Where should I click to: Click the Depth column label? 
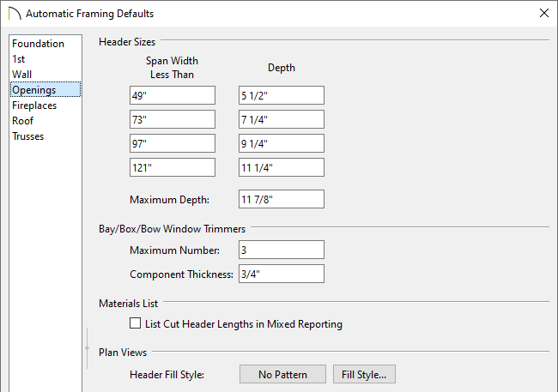(282, 68)
